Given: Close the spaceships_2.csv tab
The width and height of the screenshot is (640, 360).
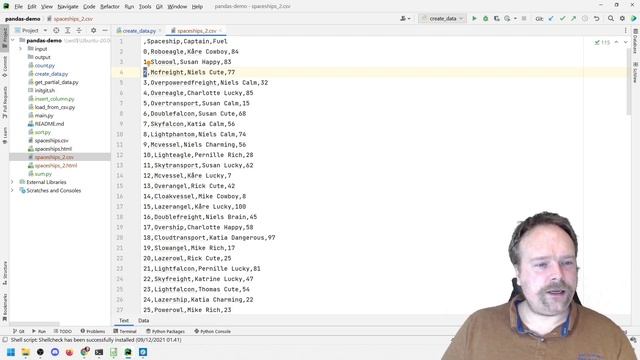Looking at the screenshot, I should pyautogui.click(x=221, y=31).
